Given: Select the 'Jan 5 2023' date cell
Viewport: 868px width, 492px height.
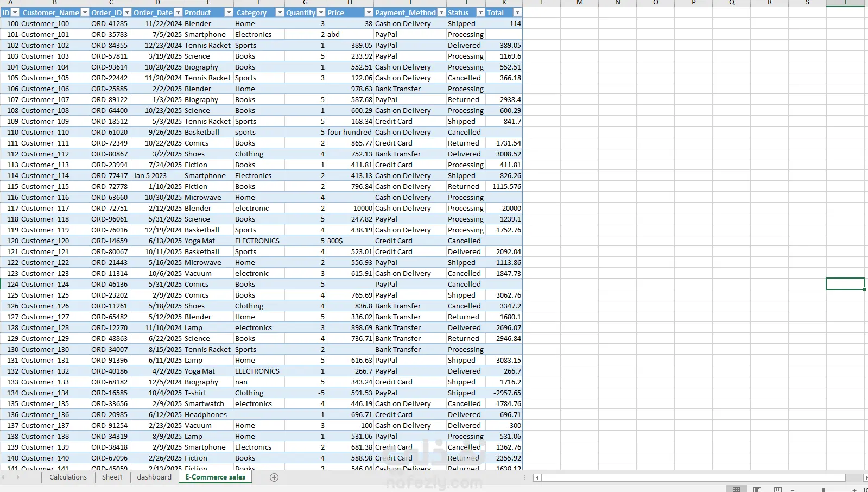Looking at the screenshot, I should (157, 175).
